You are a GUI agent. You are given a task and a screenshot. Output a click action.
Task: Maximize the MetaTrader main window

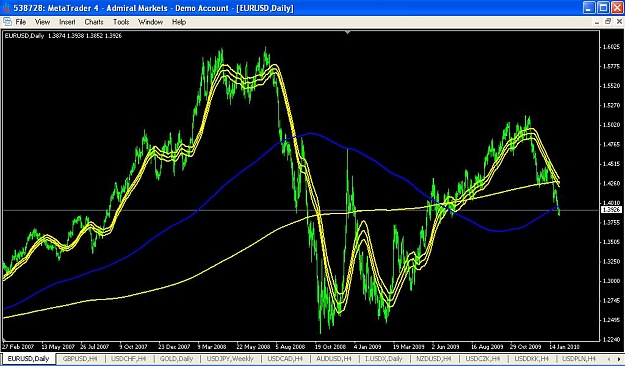click(604, 8)
